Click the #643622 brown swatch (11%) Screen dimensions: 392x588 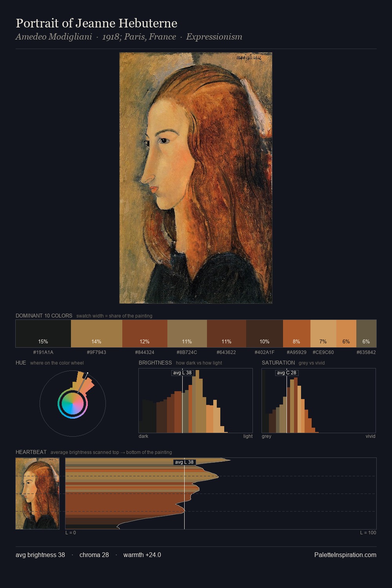point(227,334)
